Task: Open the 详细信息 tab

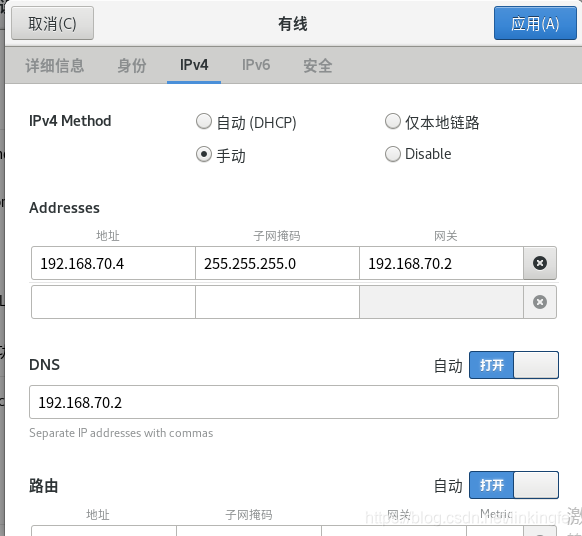Action: pos(55,65)
